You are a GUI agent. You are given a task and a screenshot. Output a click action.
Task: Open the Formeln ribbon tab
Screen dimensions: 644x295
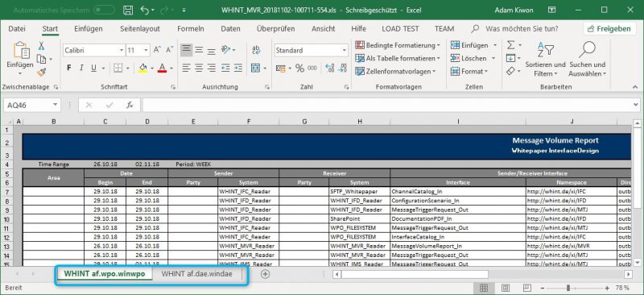[x=191, y=29]
